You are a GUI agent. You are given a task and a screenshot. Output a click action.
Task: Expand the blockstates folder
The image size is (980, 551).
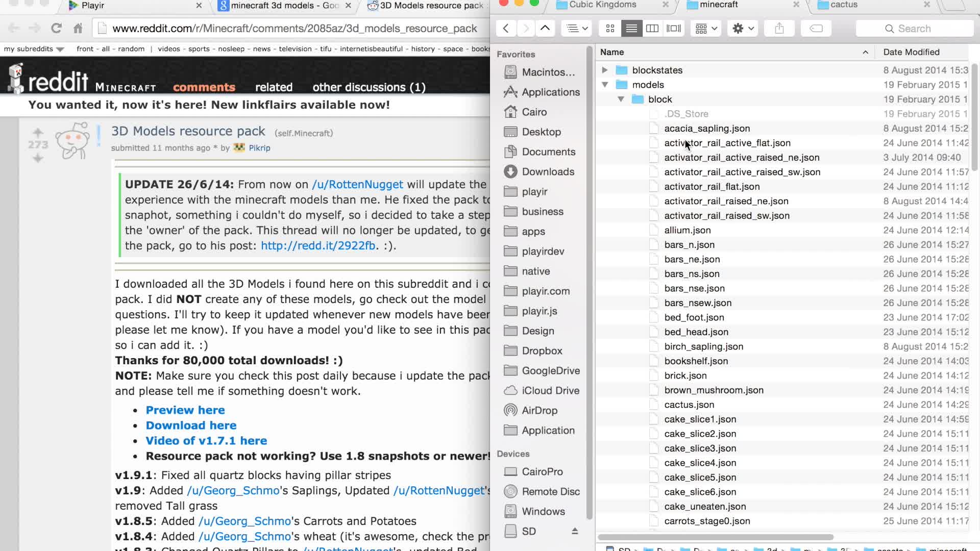coord(604,70)
